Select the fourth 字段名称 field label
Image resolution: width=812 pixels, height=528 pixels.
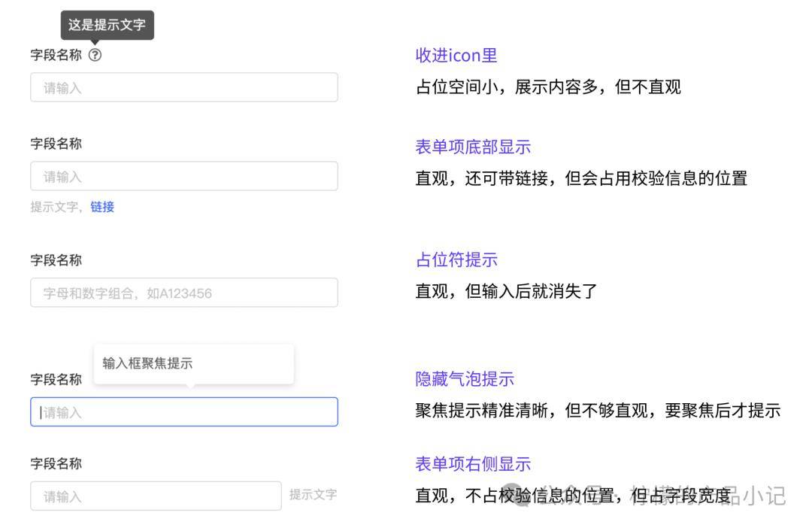click(56, 380)
